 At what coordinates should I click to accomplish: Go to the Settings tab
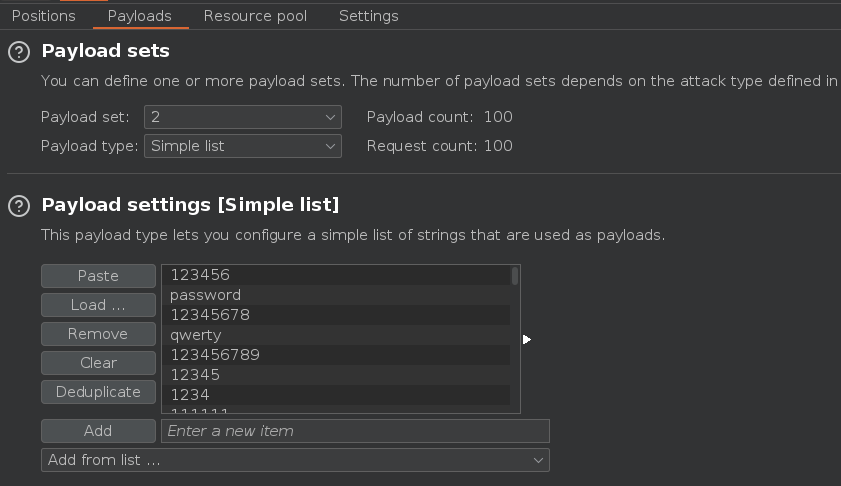click(x=368, y=16)
